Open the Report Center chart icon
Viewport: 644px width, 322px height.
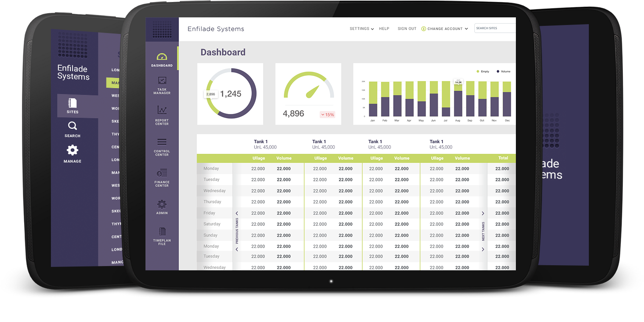[162, 110]
